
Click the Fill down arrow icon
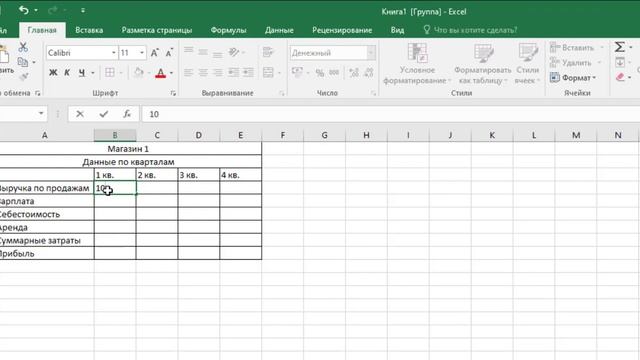pyautogui.click(x=620, y=62)
